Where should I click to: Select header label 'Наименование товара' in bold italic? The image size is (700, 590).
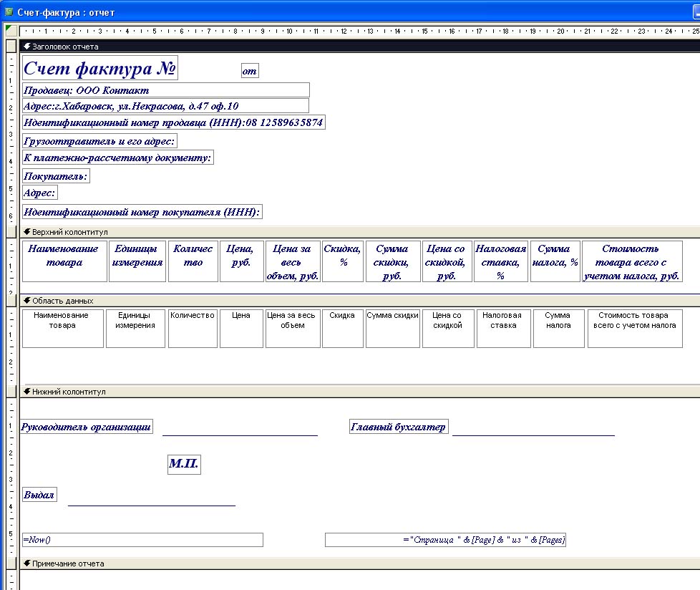click(64, 261)
